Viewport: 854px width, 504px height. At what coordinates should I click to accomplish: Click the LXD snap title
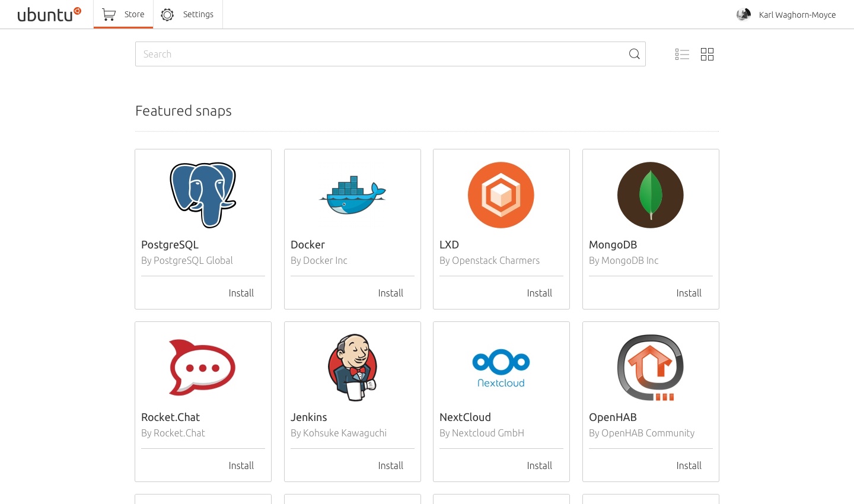tap(449, 244)
